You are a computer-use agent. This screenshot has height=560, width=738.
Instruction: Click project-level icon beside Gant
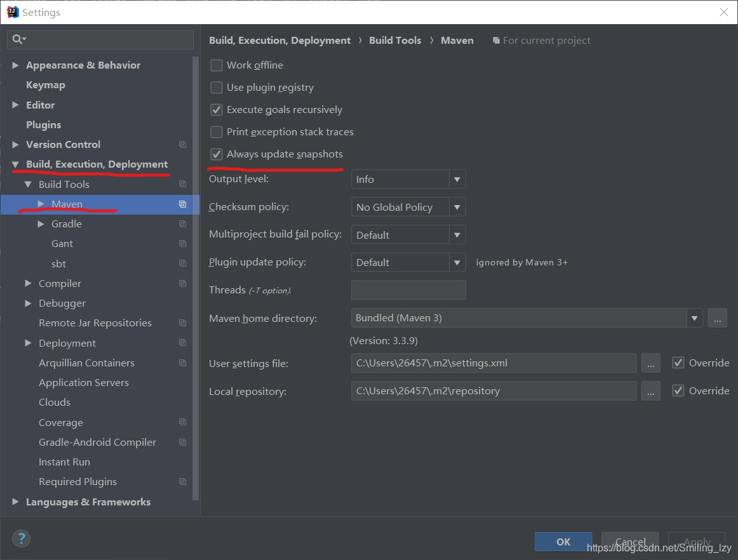183,244
